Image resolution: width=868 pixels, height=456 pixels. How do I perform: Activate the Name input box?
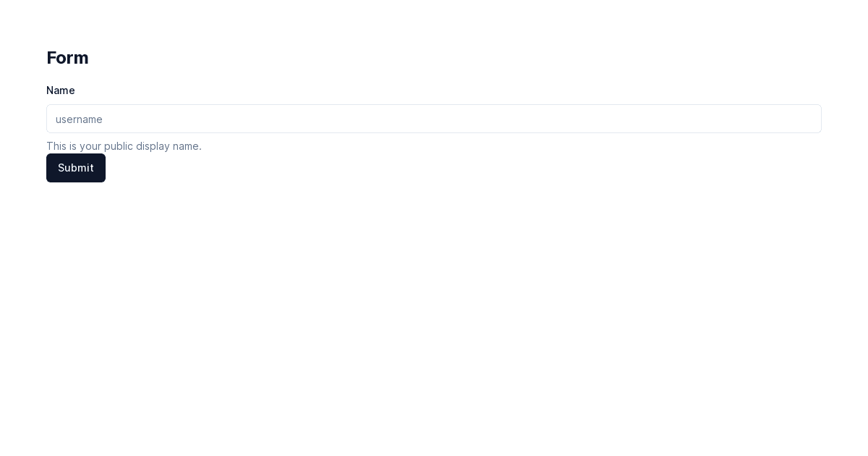click(434, 119)
